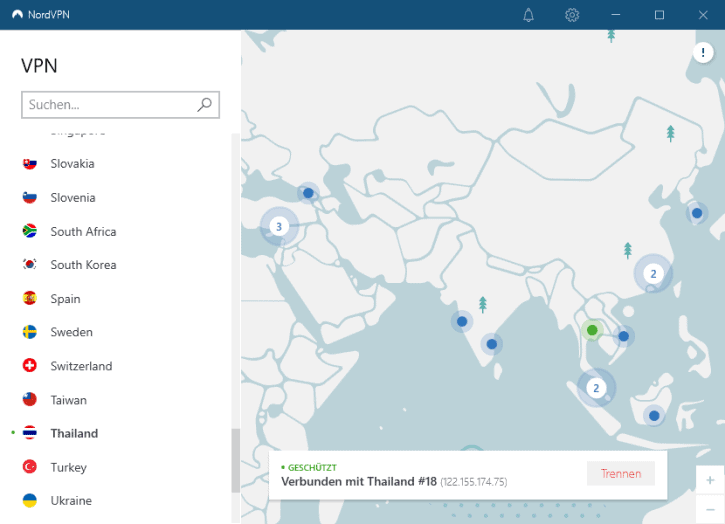
Task: Close the NordVPN window
Action: point(703,15)
